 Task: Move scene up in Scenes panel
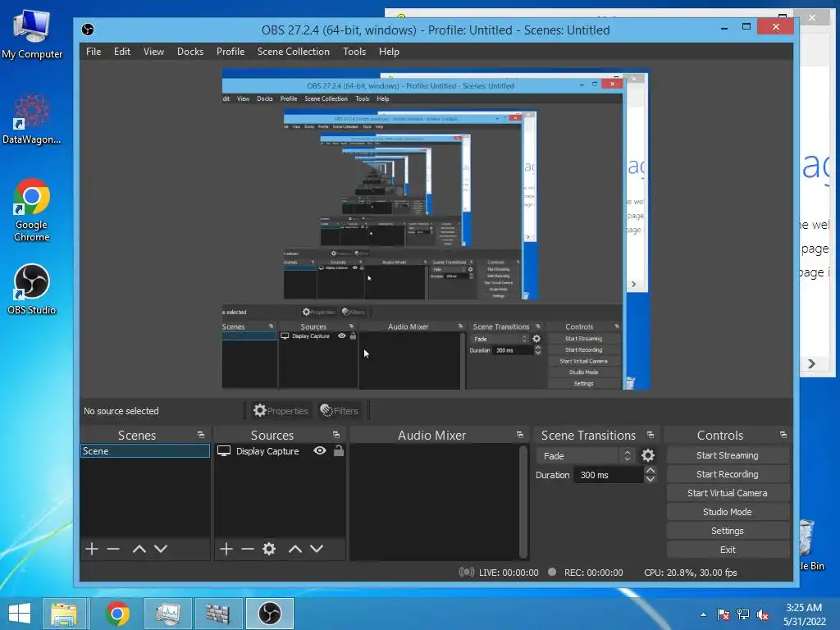click(139, 549)
